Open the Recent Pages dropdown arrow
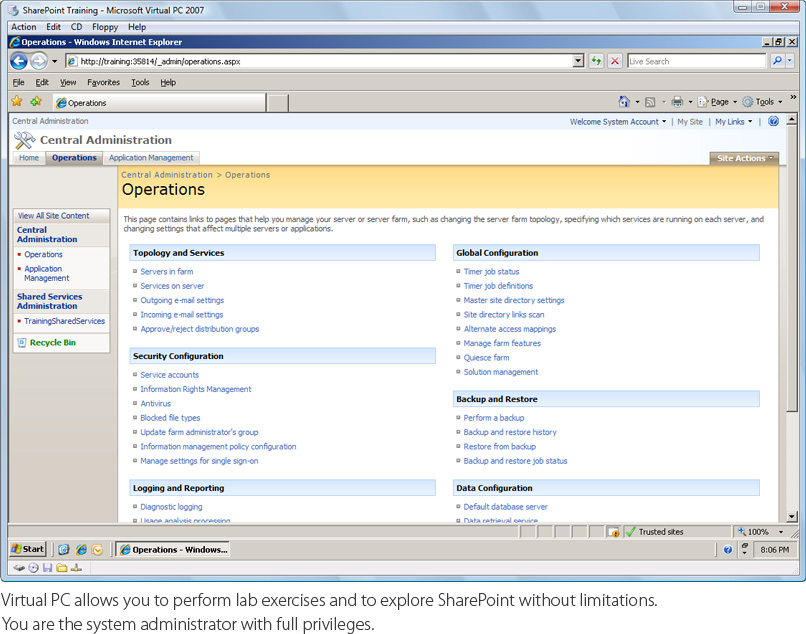 (54, 61)
